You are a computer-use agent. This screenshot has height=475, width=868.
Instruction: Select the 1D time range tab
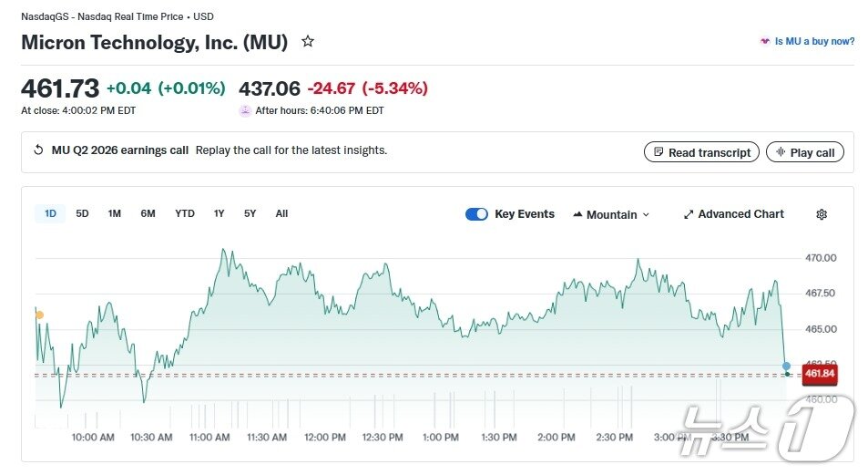point(50,213)
